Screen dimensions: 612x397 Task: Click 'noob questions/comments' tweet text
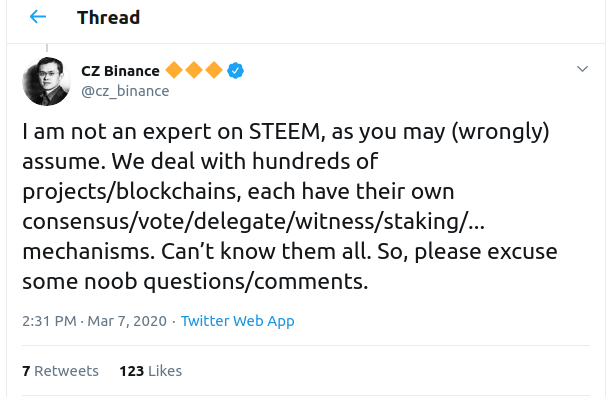click(x=226, y=281)
